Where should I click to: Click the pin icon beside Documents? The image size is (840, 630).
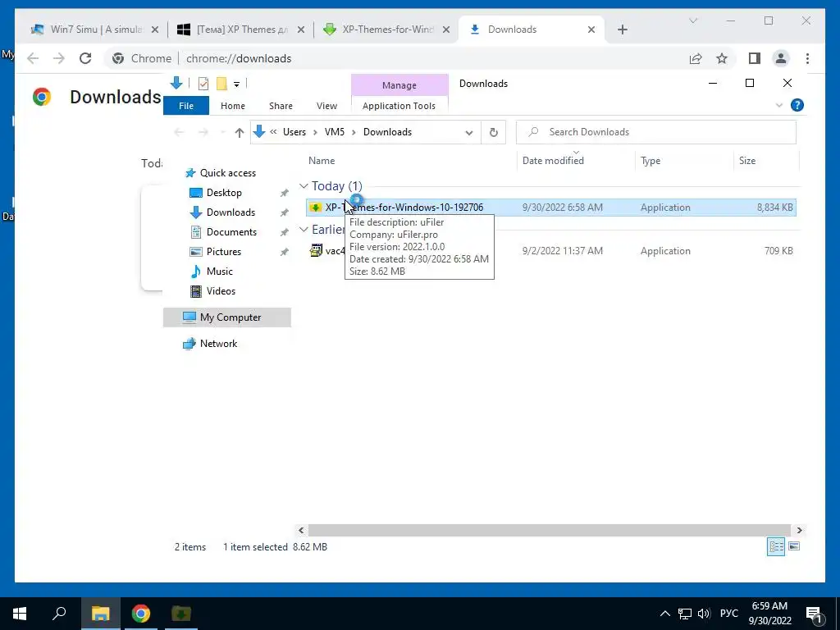[285, 232]
